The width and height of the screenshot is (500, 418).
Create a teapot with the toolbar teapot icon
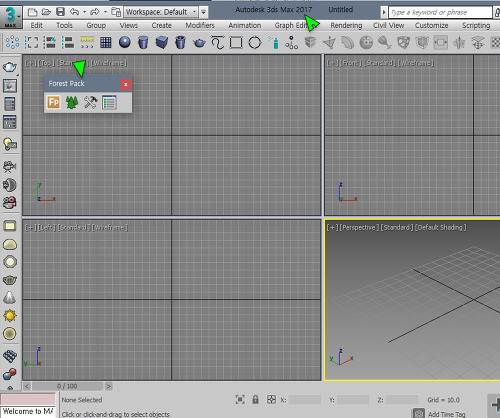coord(199,43)
